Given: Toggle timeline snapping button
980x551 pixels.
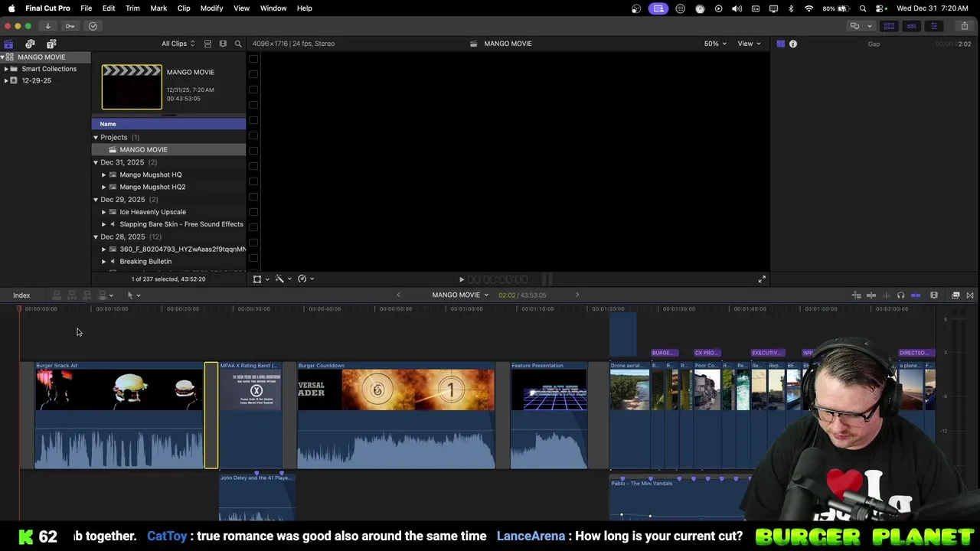Looking at the screenshot, I should tap(916, 295).
